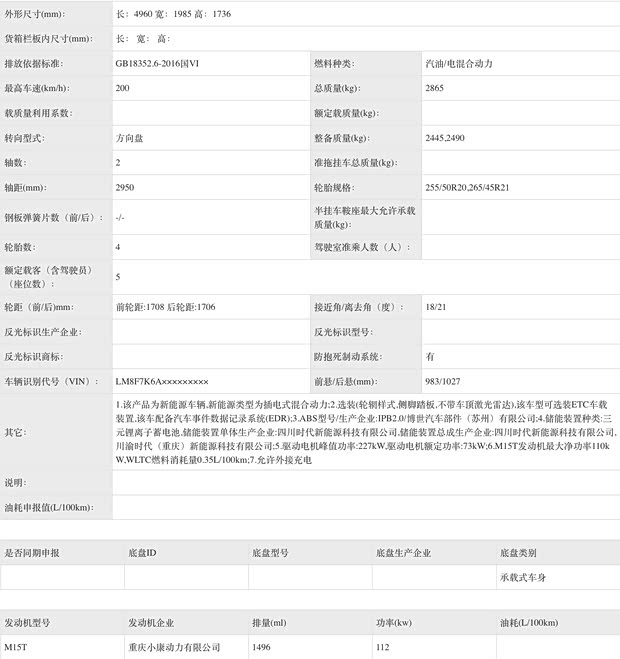
Task: Click the max speed value 200
Action: 122,88
